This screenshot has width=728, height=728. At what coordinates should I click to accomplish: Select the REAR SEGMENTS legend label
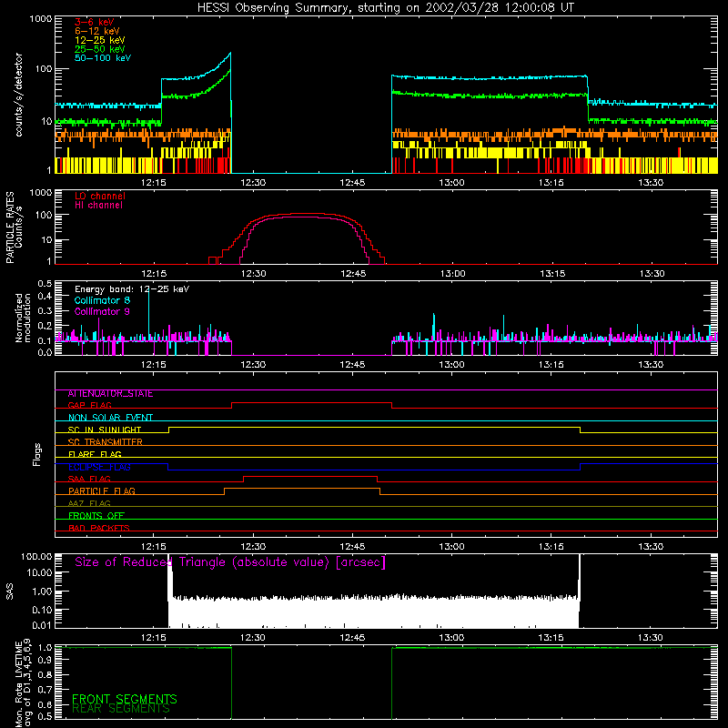(x=121, y=709)
